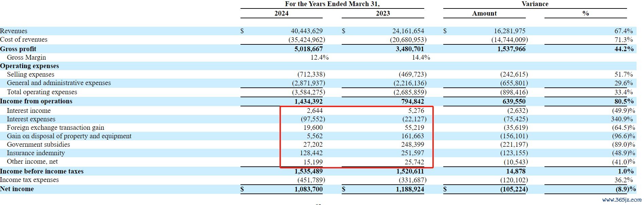This screenshot has width=644, height=205.
Task: Click the www.365jz.com watermark link
Action: pos(622,200)
